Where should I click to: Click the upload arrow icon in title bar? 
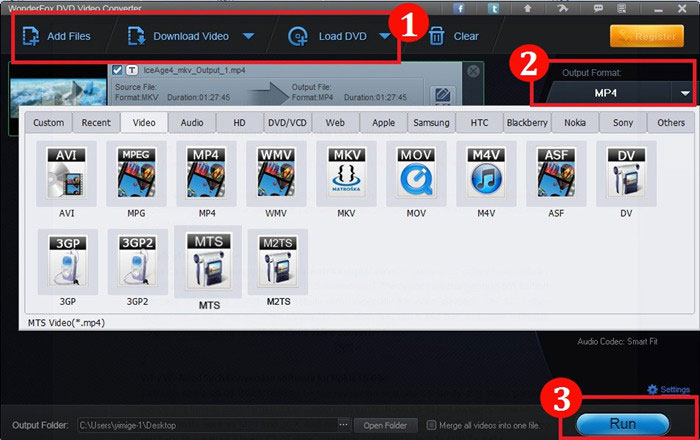point(528,8)
